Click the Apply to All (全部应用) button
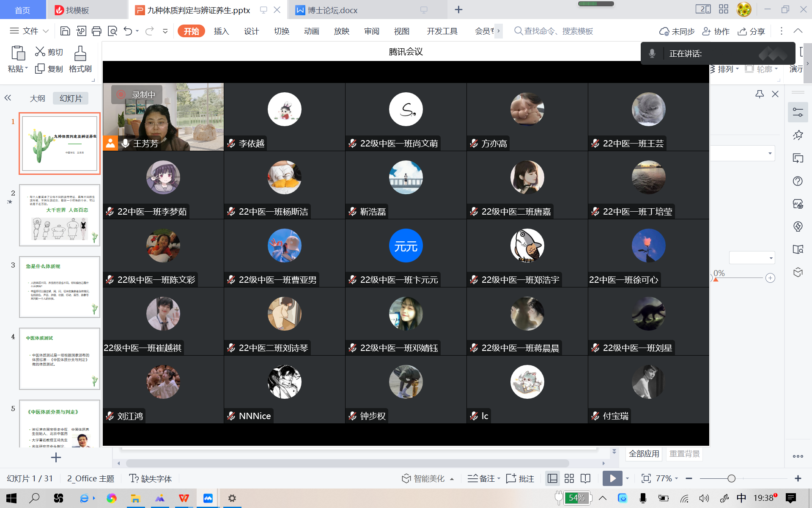This screenshot has height=508, width=812. pyautogui.click(x=644, y=454)
